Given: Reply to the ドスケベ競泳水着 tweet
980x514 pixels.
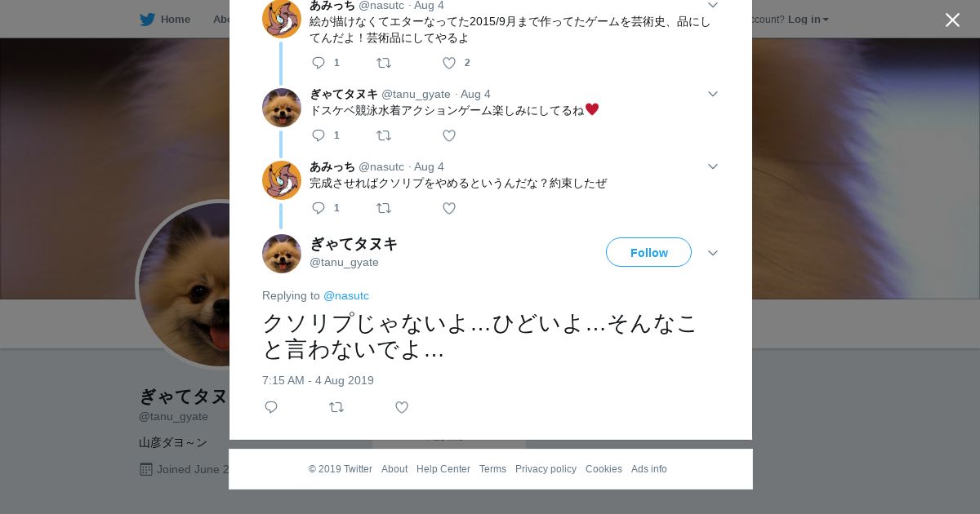Looking at the screenshot, I should coord(318,135).
